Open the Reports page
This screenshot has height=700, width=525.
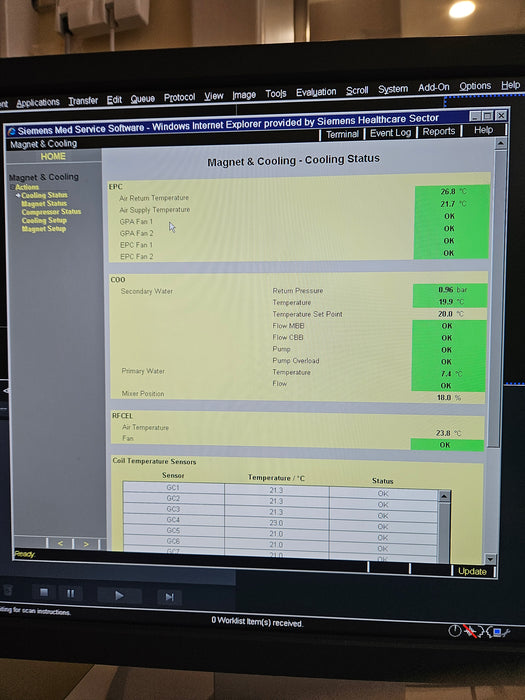tap(439, 131)
